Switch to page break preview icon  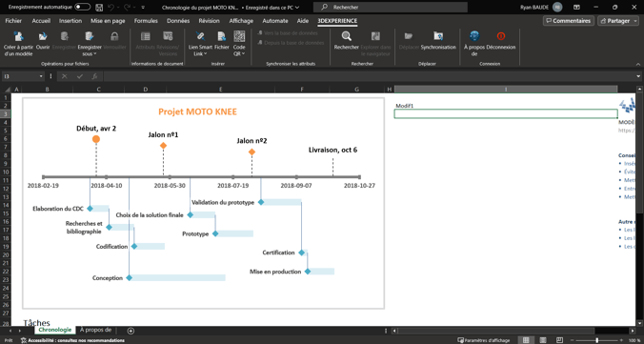560,340
